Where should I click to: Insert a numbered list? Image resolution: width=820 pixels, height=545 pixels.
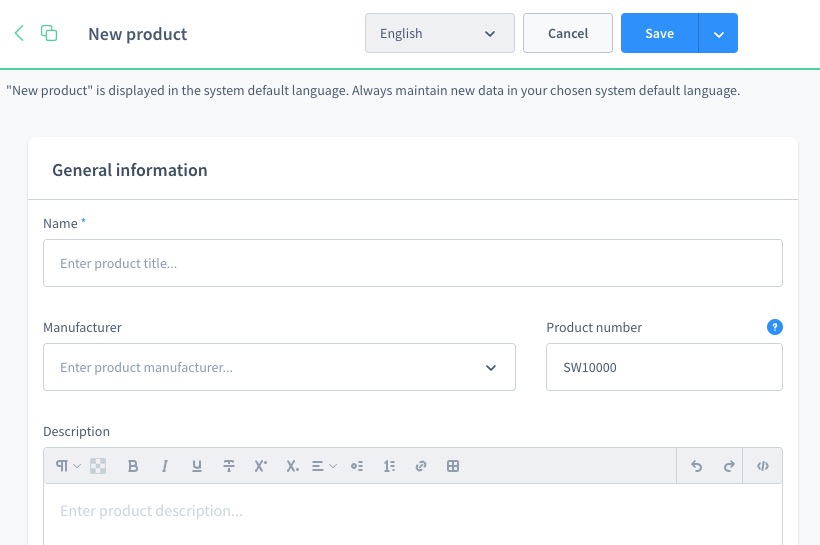tap(389, 465)
